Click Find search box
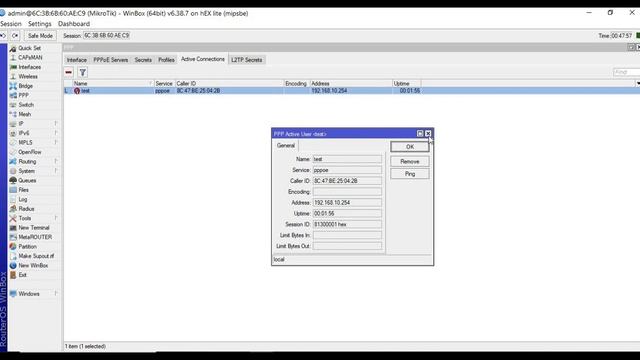This screenshot has width=640, height=360. pos(626,72)
